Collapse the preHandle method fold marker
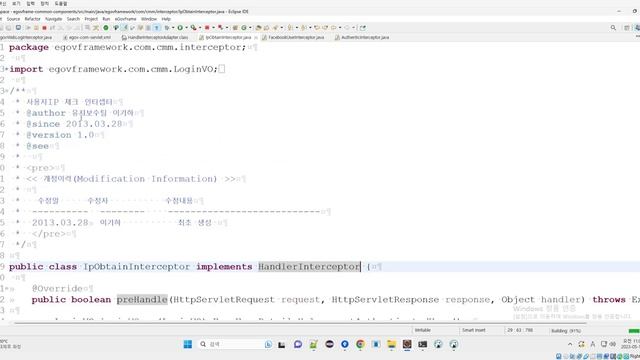The image size is (640, 360). (6, 289)
